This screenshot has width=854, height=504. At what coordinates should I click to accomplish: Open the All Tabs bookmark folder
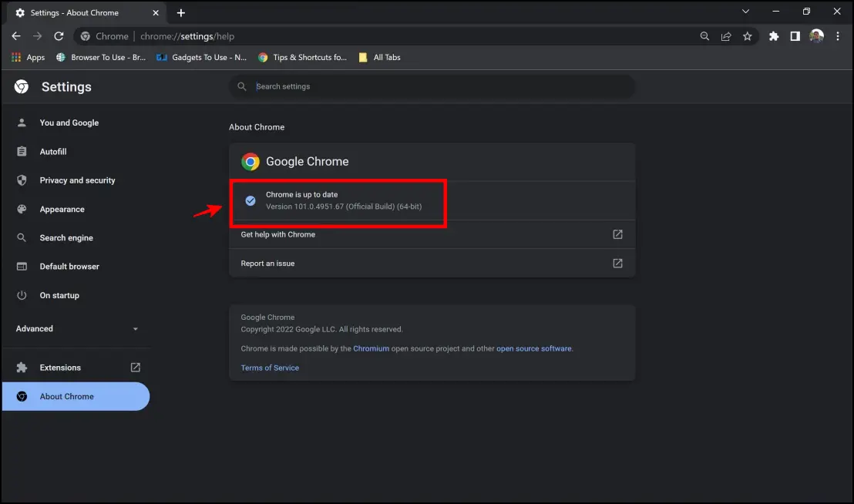[x=380, y=57]
